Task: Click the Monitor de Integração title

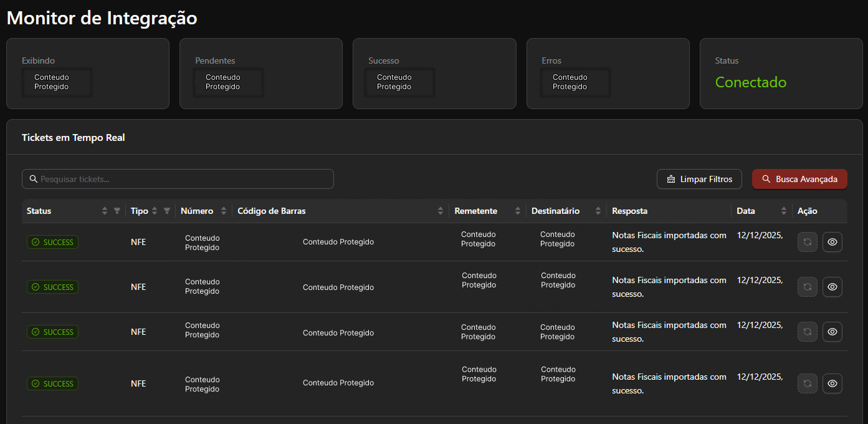Action: 102,18
